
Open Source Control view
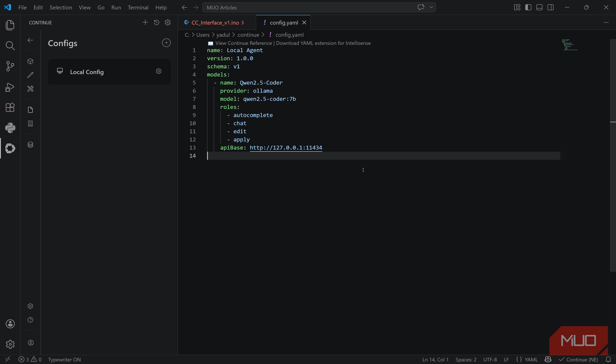pyautogui.click(x=10, y=66)
